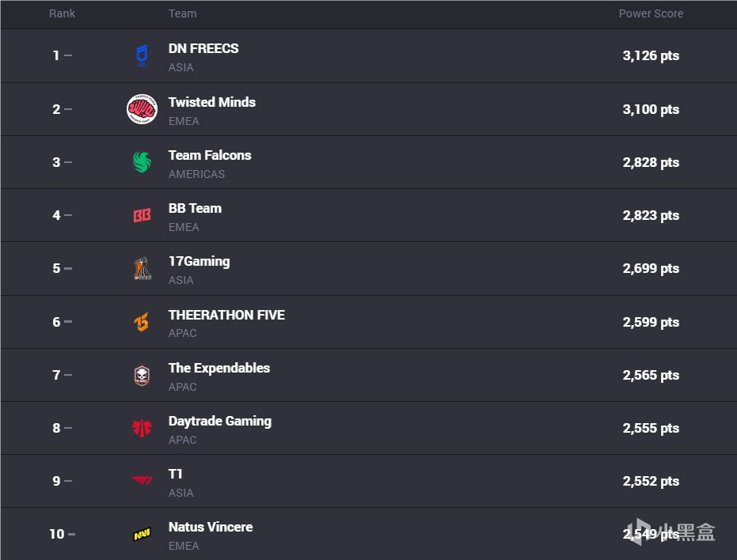Click the DN FREECS team logo
The image size is (737, 560).
coord(142,56)
